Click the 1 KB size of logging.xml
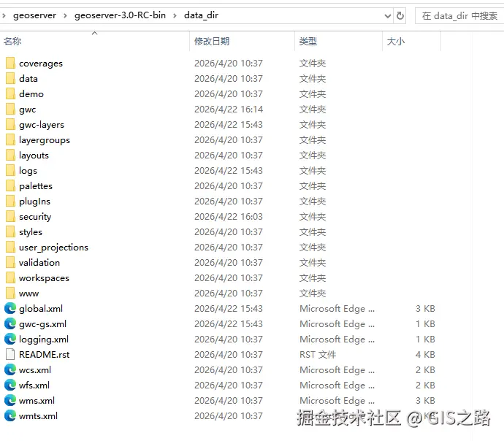The width and height of the screenshot is (504, 441). click(425, 340)
